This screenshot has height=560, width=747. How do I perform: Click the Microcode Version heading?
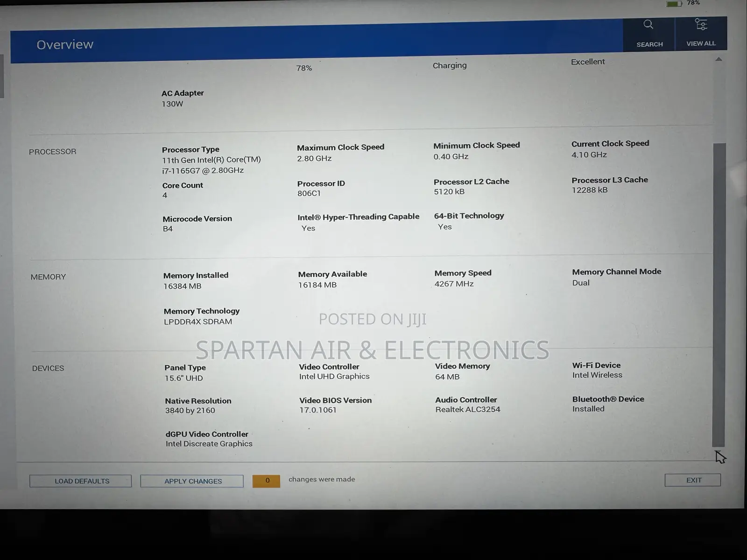[x=197, y=219]
